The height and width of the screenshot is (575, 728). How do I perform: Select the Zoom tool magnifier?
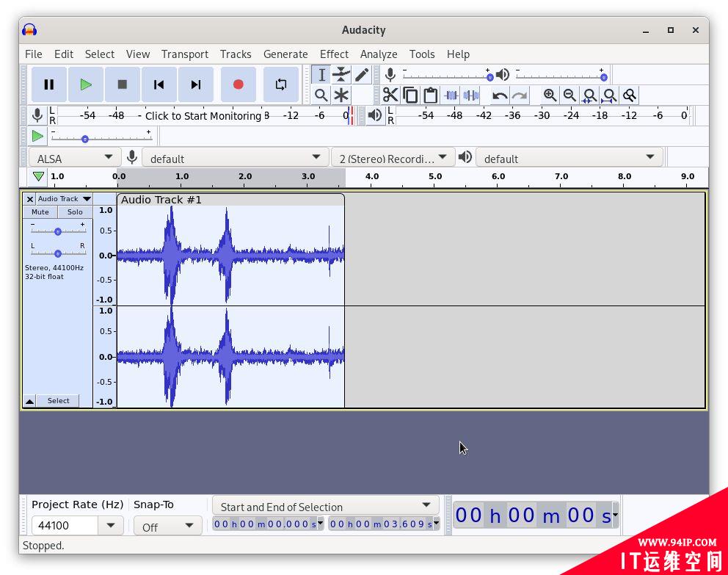[x=321, y=95]
